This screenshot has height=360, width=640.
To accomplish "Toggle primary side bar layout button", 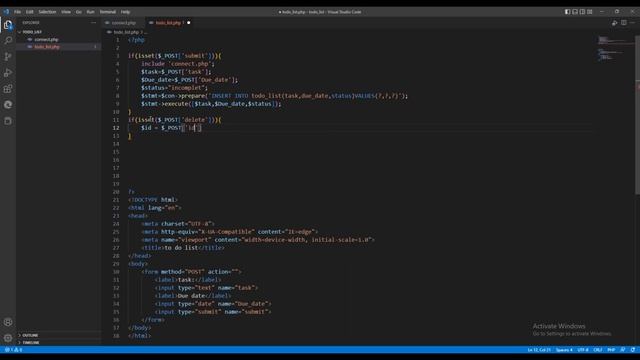I will coord(567,12).
